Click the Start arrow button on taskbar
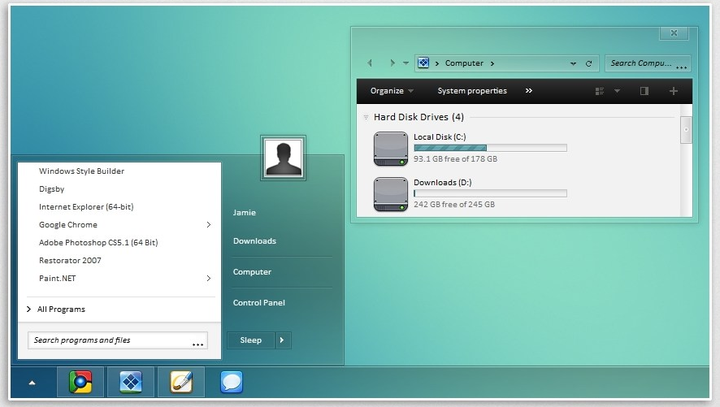Image resolution: width=720 pixels, height=407 pixels. pos(32,383)
